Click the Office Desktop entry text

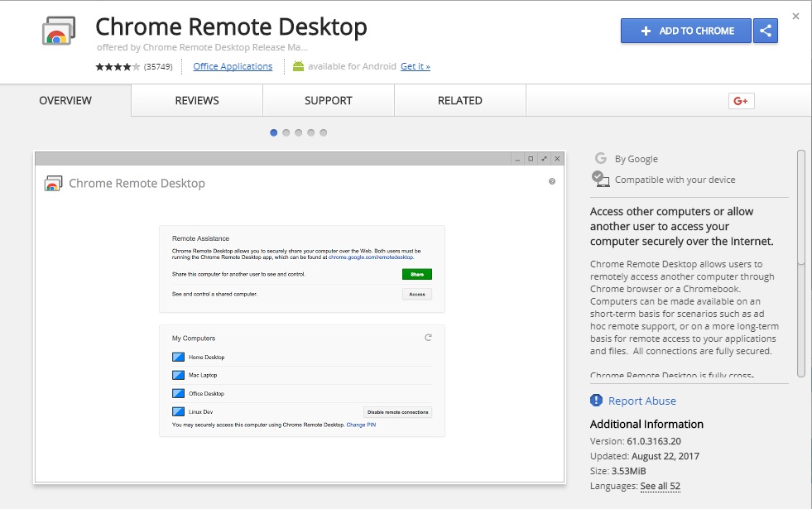coord(207,393)
